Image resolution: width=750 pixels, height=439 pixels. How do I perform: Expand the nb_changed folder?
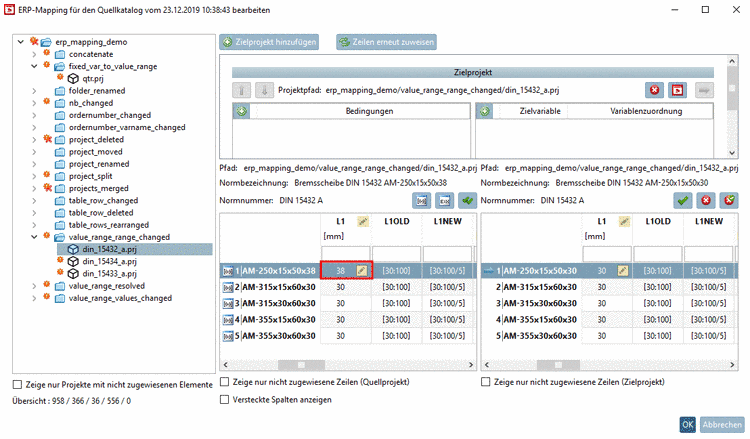(34, 103)
